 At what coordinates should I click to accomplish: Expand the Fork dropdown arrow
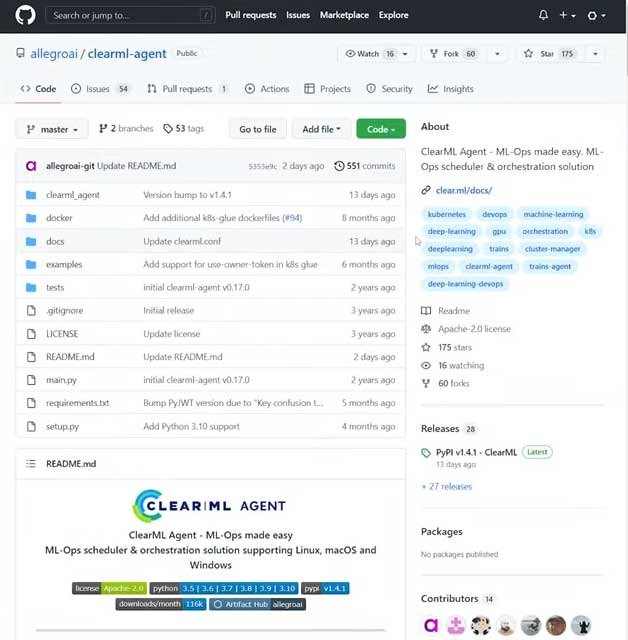[x=497, y=54]
